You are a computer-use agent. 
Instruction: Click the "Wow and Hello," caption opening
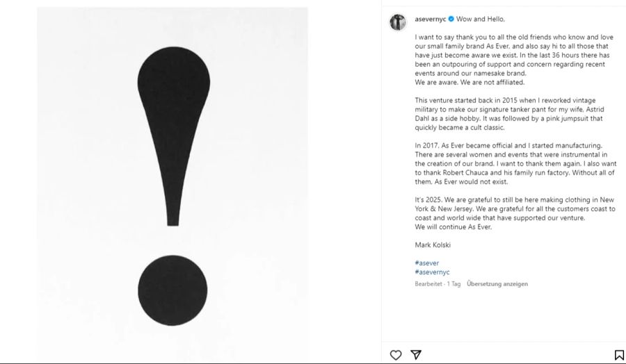[481, 19]
